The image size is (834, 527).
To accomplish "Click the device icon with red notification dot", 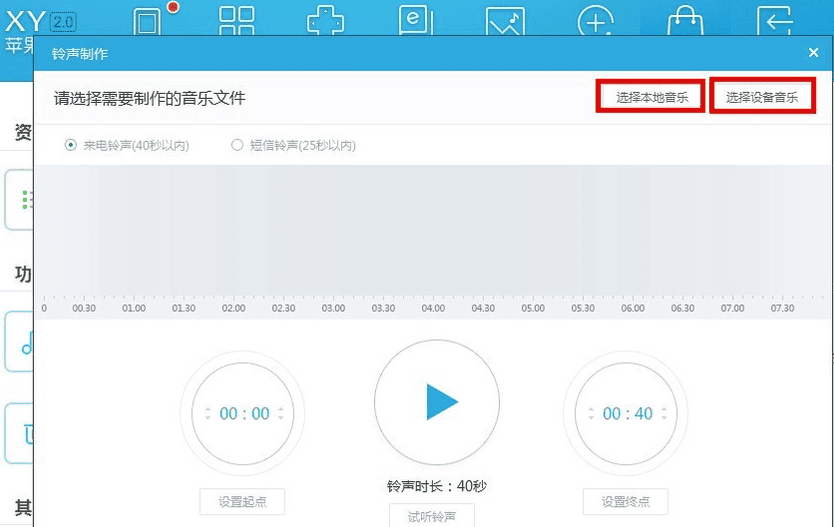I will pyautogui.click(x=149, y=22).
